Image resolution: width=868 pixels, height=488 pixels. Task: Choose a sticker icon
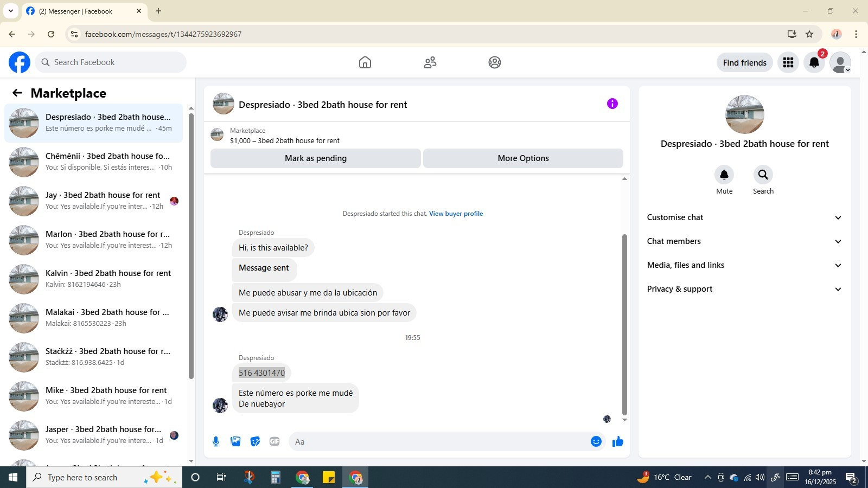tap(255, 441)
